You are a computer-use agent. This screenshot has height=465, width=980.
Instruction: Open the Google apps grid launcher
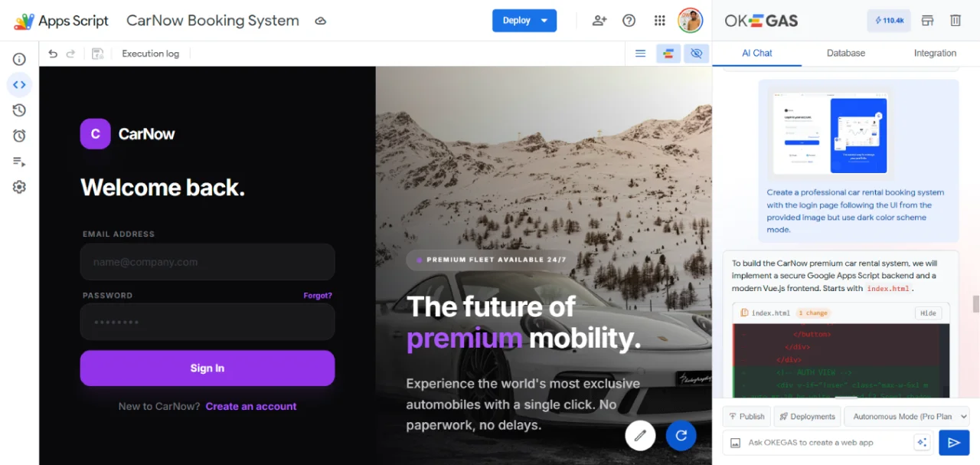point(659,21)
